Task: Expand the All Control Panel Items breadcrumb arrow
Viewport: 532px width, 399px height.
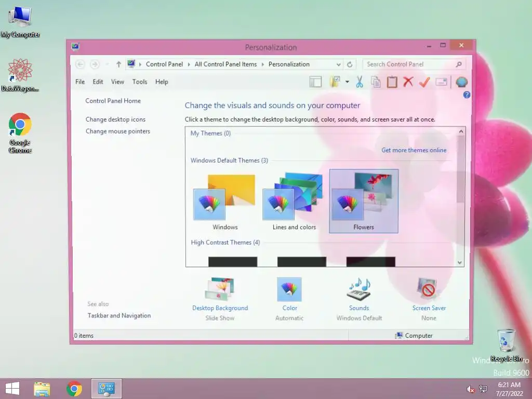Action: tap(262, 64)
